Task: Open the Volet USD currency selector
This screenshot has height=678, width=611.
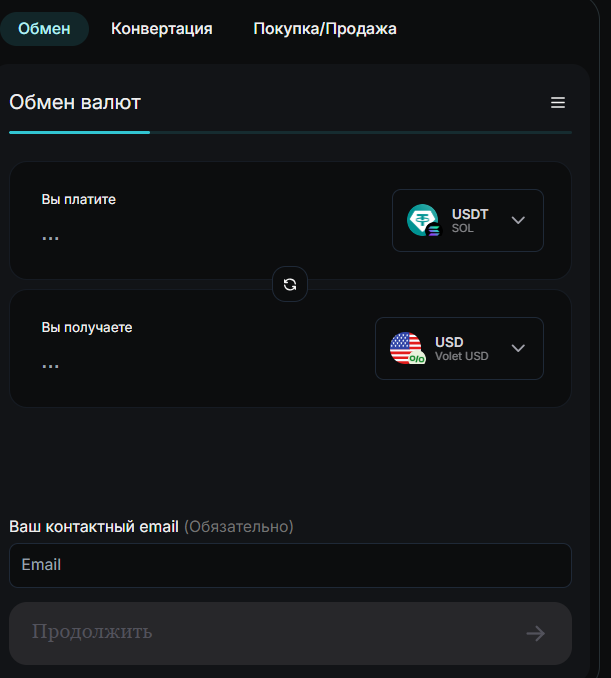Action: [x=459, y=349]
